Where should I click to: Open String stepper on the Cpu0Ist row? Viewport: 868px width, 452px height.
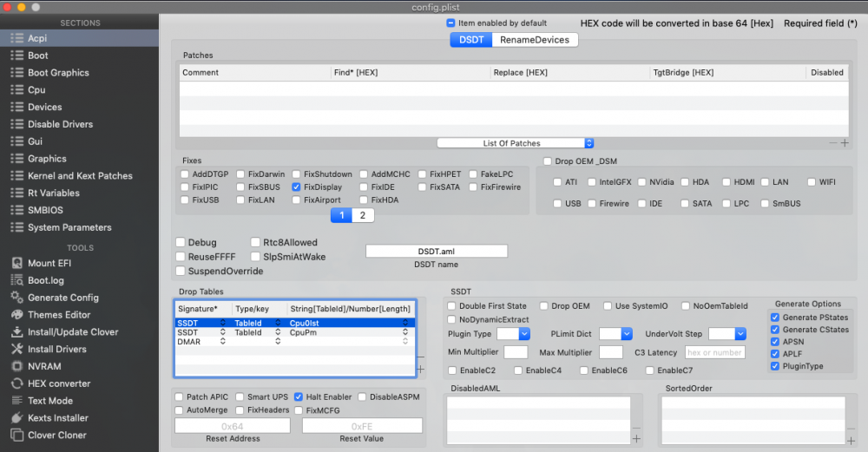[x=405, y=323]
